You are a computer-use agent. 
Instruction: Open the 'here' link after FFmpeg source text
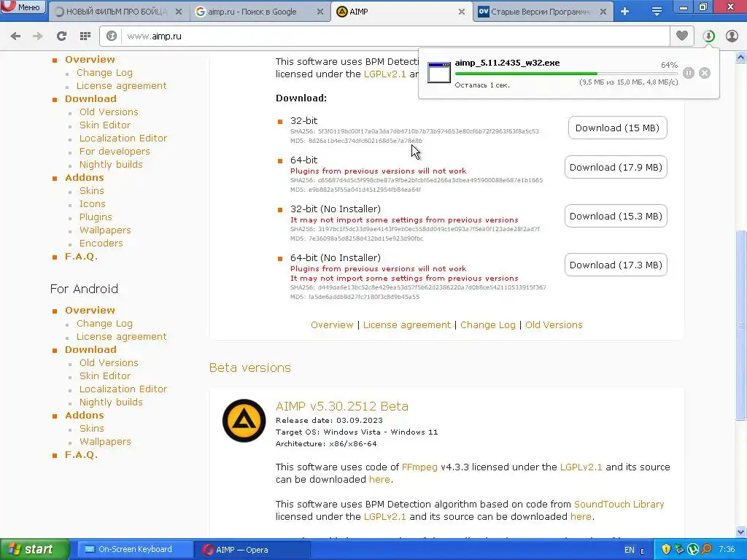(379, 480)
